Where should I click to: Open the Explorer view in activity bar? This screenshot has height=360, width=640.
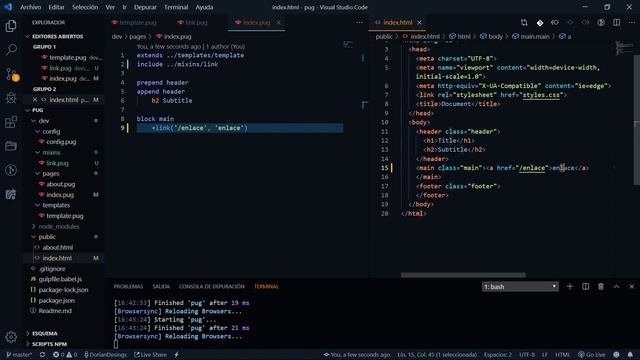pyautogui.click(x=11, y=26)
